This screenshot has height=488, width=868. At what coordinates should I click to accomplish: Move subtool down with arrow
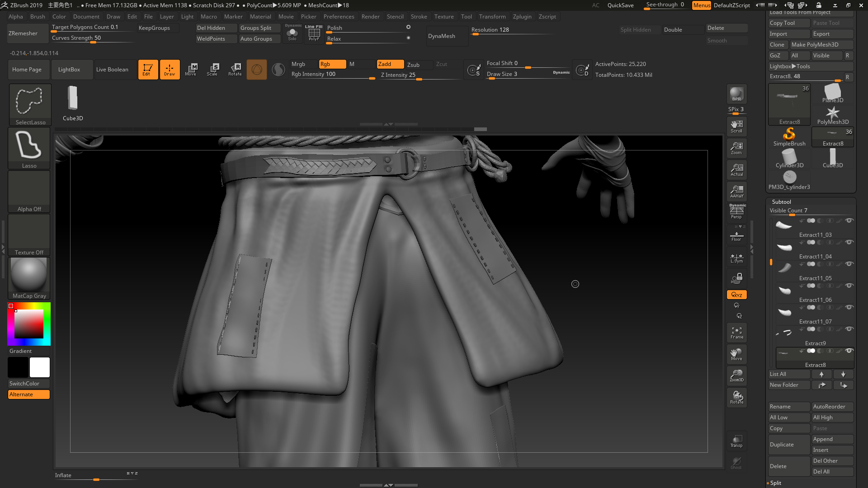(843, 374)
